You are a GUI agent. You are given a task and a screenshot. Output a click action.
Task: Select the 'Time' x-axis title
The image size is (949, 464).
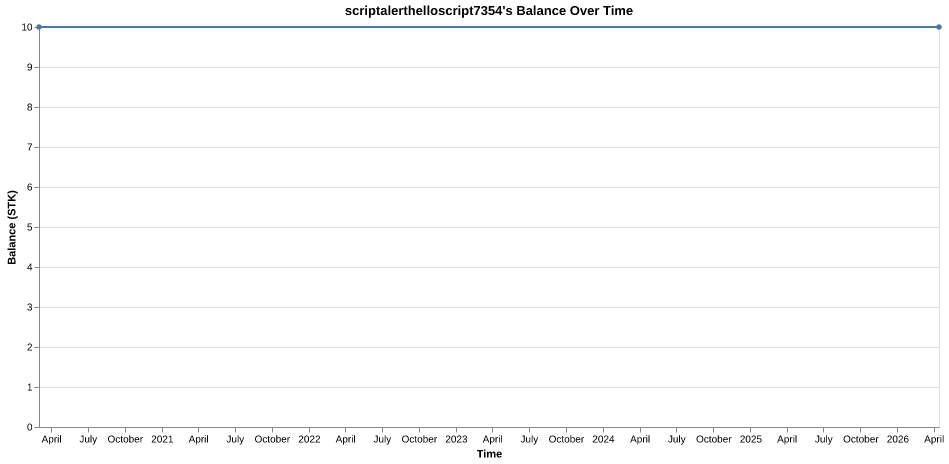pos(489,454)
